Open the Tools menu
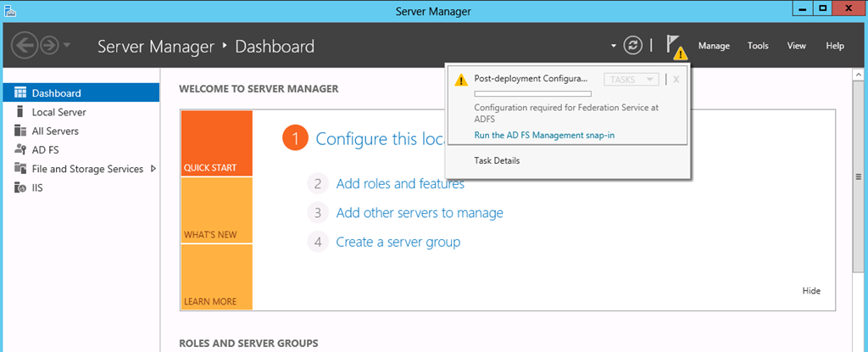 point(758,46)
